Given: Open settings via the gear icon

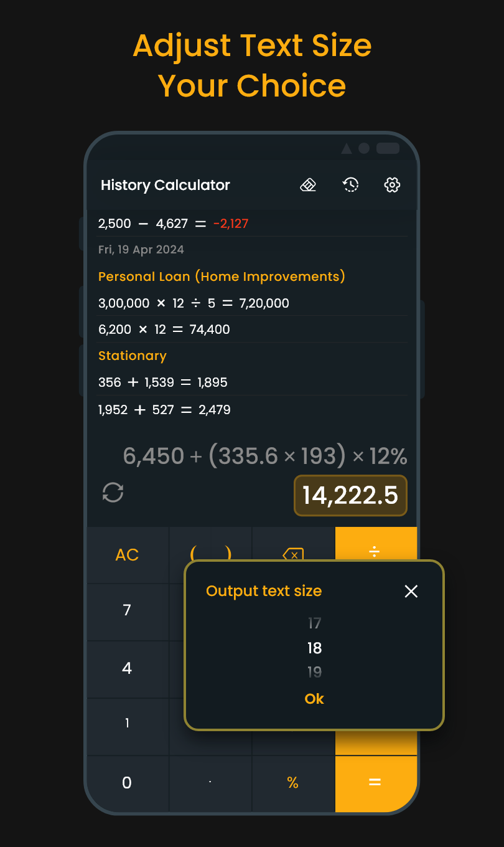Looking at the screenshot, I should (392, 185).
